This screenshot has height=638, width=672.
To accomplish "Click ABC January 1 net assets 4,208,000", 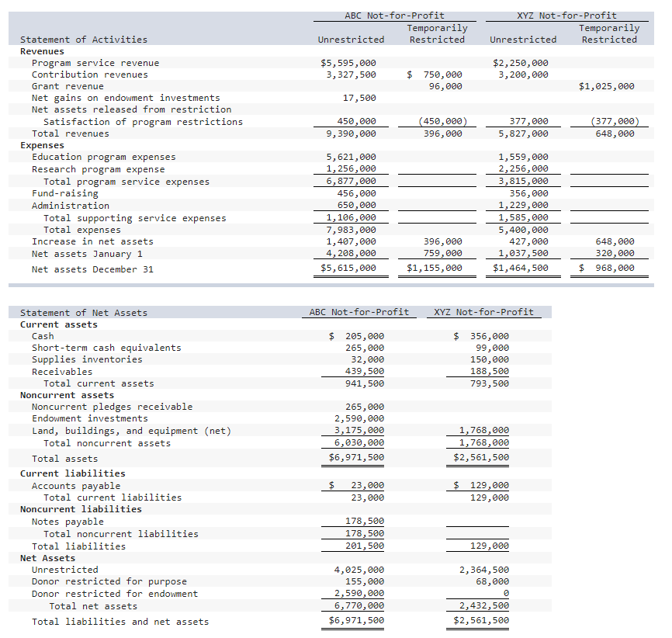I will pyautogui.click(x=351, y=253).
